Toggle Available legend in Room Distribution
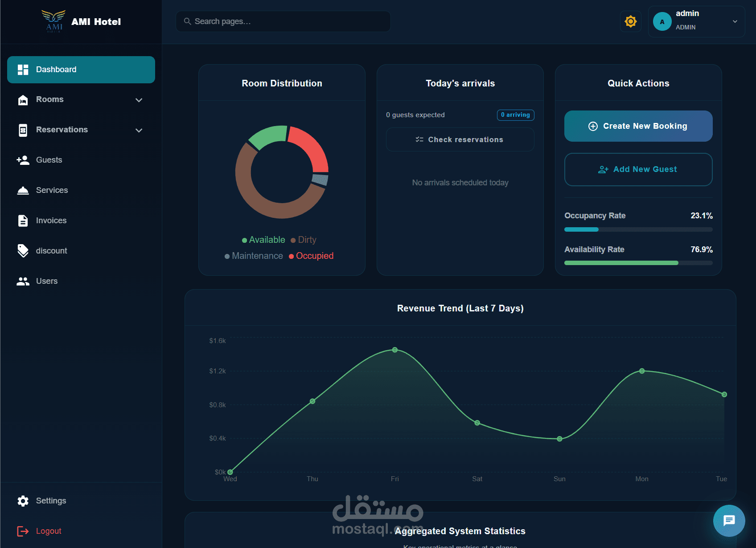The width and height of the screenshot is (756, 548). click(x=263, y=240)
